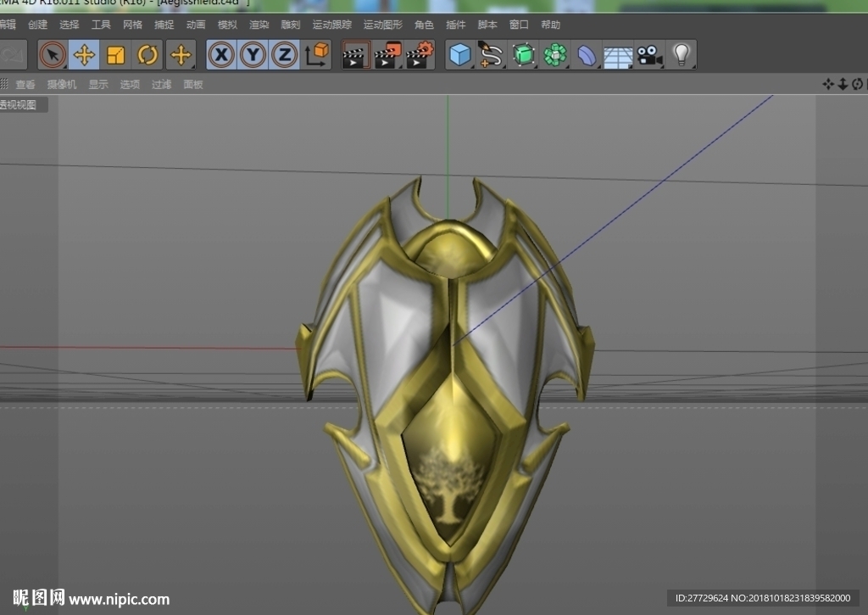The width and height of the screenshot is (868, 615).
Task: Render the active view clapperboard
Action: 355,55
